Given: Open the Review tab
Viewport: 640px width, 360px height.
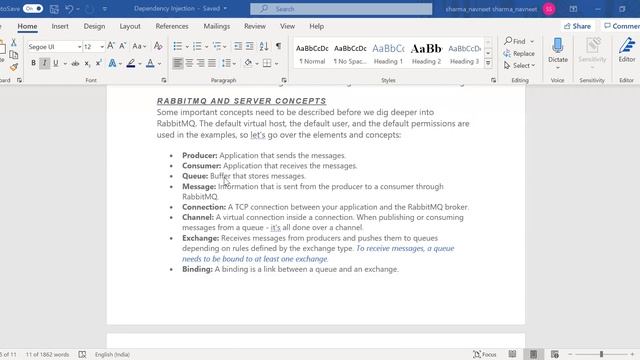Looking at the screenshot, I should 255,26.
